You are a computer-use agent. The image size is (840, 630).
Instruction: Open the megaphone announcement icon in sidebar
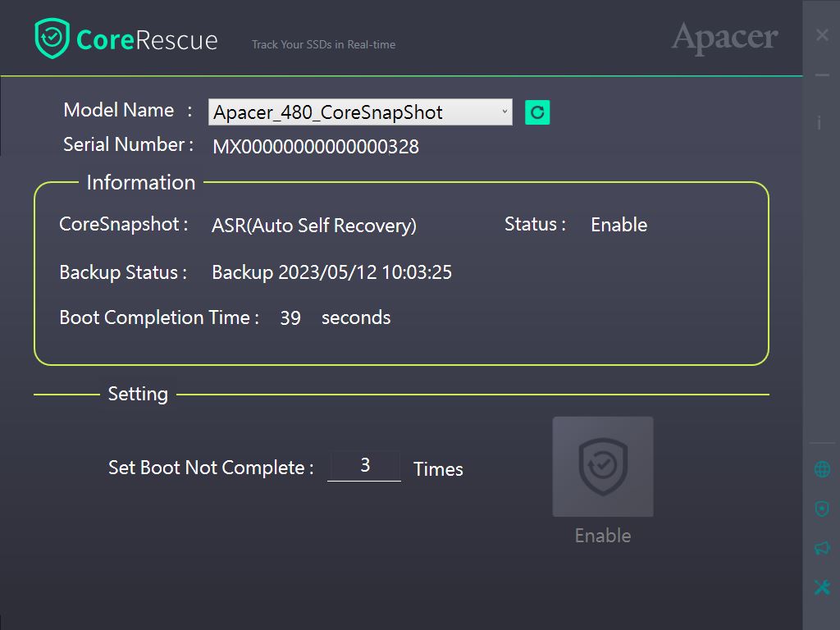click(x=822, y=547)
